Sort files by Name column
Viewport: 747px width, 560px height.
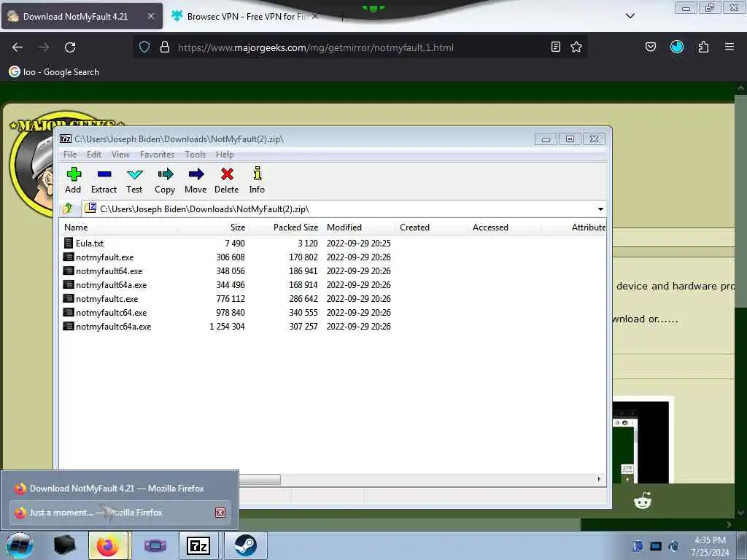pos(117,227)
